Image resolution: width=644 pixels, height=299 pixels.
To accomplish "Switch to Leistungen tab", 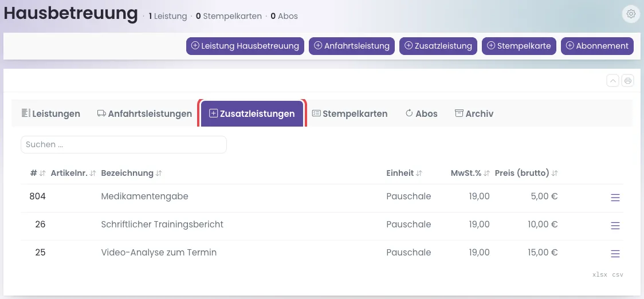I will tap(51, 114).
